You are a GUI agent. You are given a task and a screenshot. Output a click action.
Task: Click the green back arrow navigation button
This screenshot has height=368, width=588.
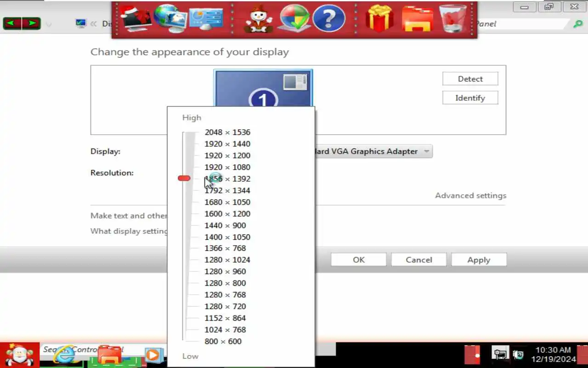pyautogui.click(x=12, y=23)
